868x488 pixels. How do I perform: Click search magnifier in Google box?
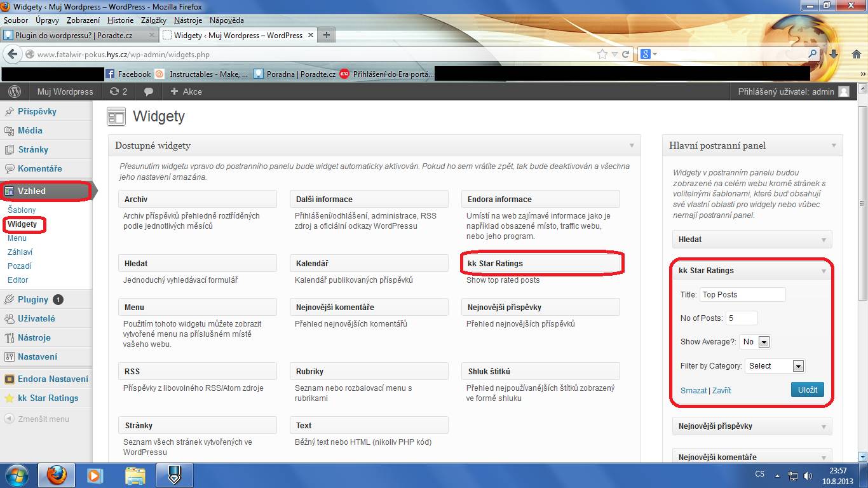[x=812, y=55]
